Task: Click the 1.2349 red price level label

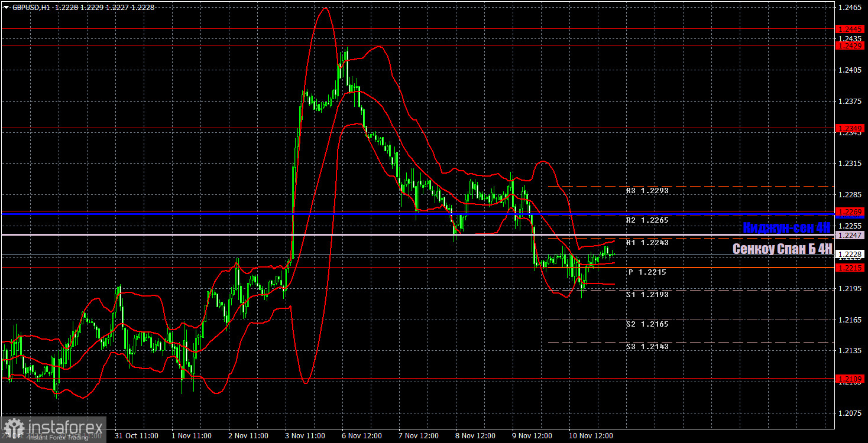Action: [851, 128]
